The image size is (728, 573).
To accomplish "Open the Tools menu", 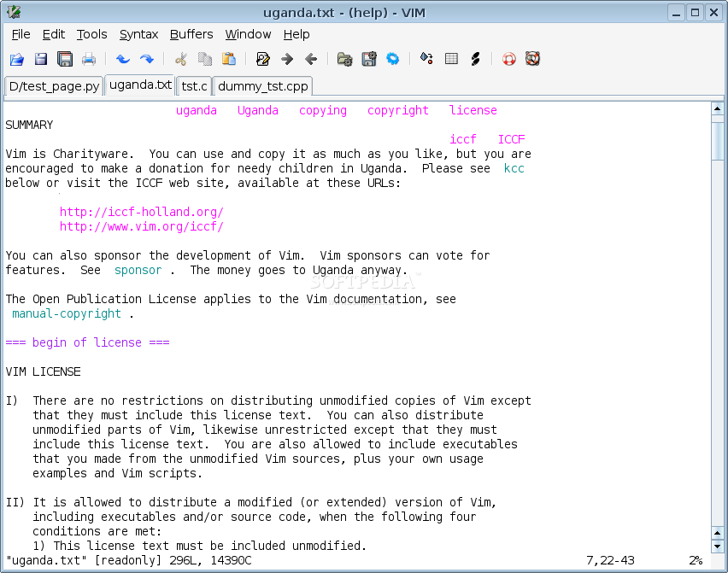I will (x=92, y=34).
